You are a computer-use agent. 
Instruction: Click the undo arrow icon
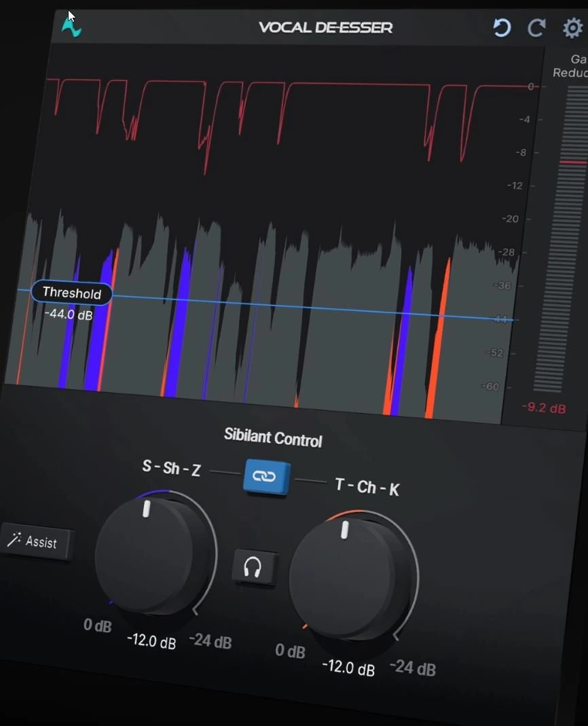click(x=502, y=28)
